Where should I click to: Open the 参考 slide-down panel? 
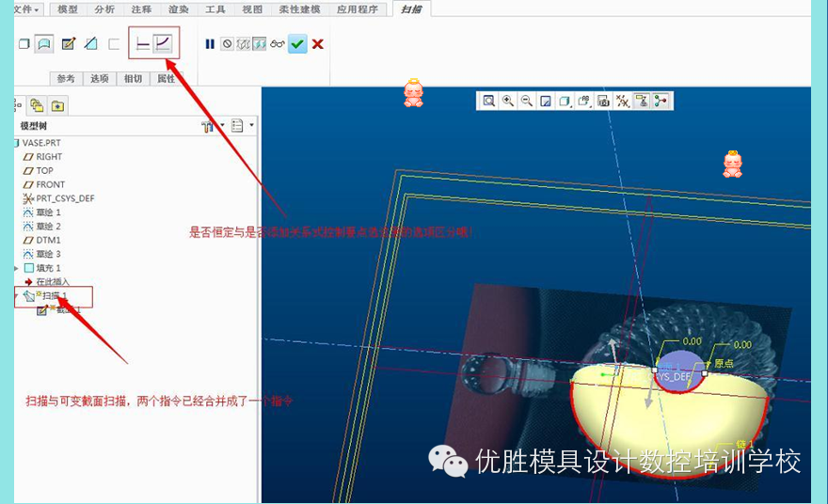point(66,79)
